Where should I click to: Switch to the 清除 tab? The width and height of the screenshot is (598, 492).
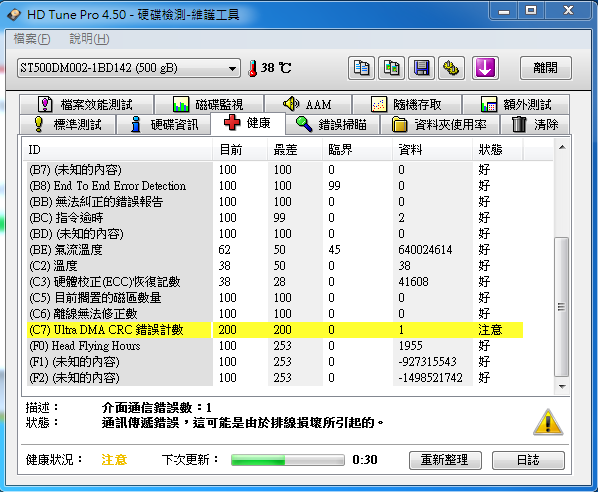(535, 124)
